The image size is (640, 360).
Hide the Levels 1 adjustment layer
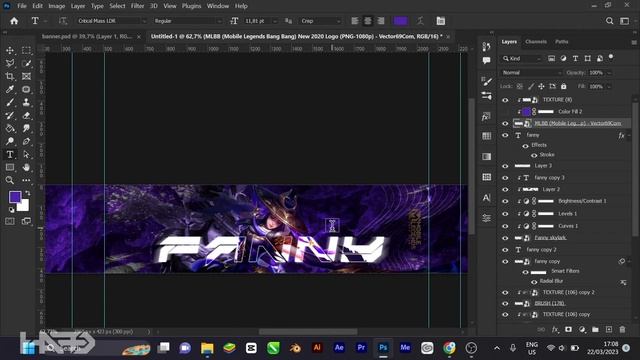(505, 214)
